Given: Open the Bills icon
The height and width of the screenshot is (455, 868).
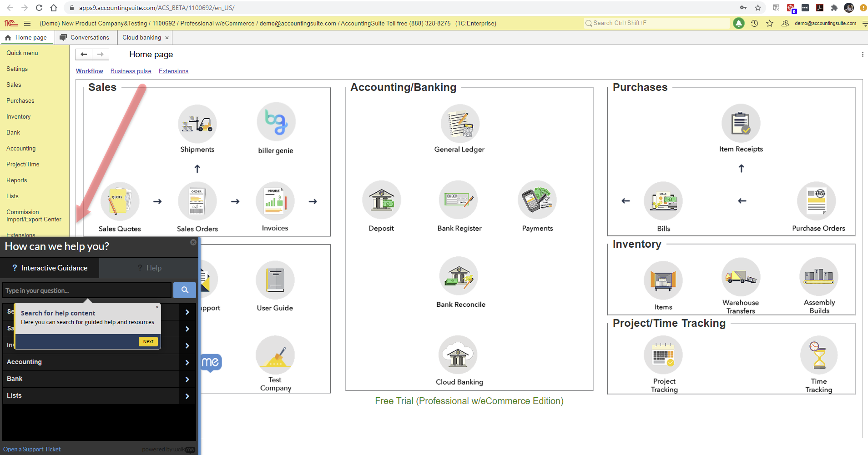Looking at the screenshot, I should [663, 201].
